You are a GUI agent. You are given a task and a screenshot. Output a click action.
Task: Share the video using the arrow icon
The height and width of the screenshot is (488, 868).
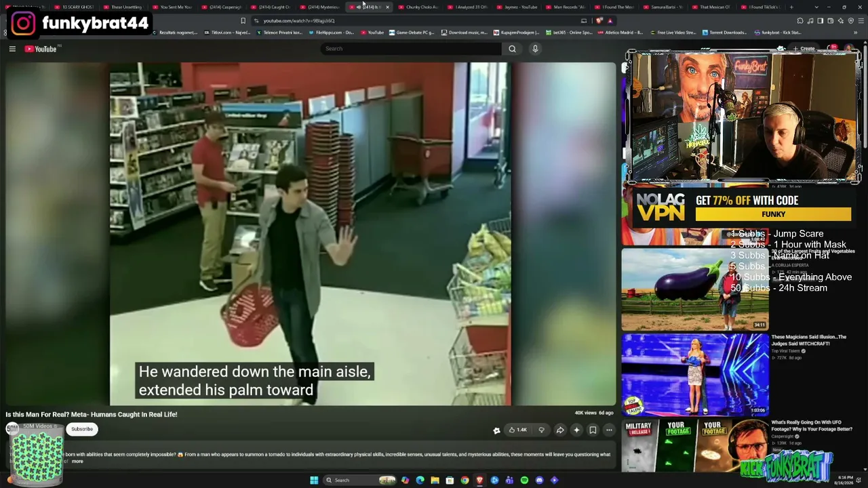[560, 430]
